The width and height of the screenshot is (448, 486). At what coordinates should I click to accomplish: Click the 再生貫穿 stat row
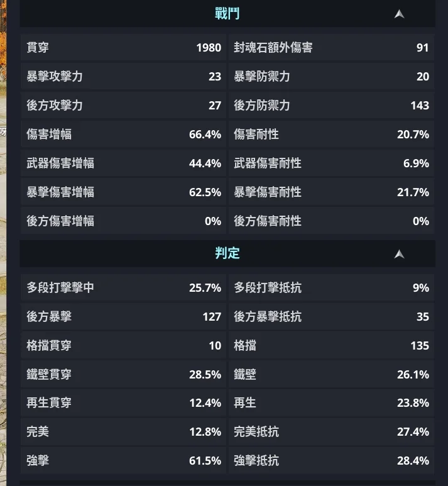(x=123, y=403)
